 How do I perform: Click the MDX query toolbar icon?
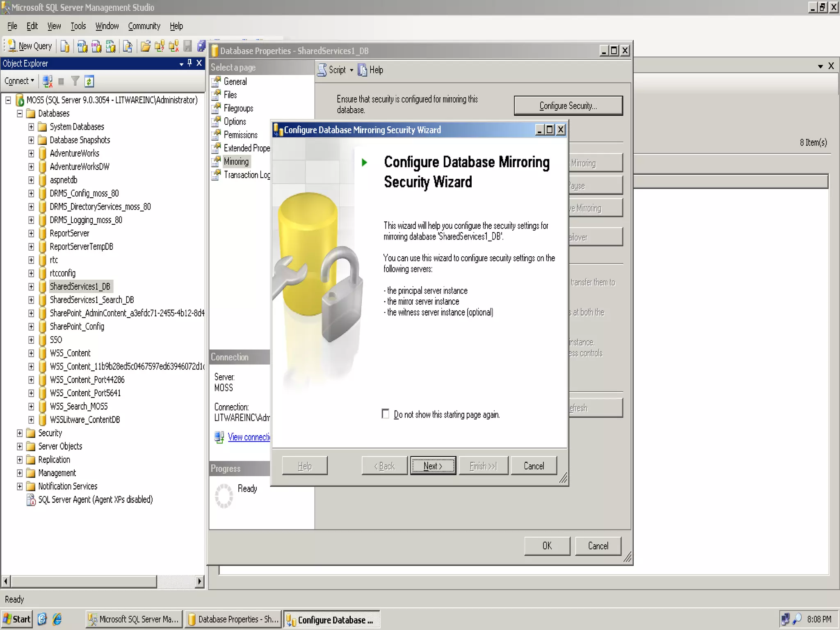pyautogui.click(x=82, y=46)
